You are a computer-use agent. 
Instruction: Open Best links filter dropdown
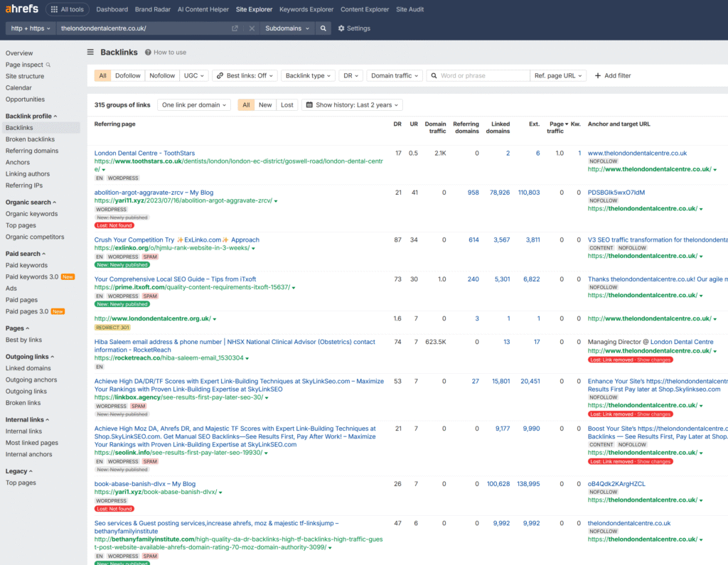click(x=245, y=75)
